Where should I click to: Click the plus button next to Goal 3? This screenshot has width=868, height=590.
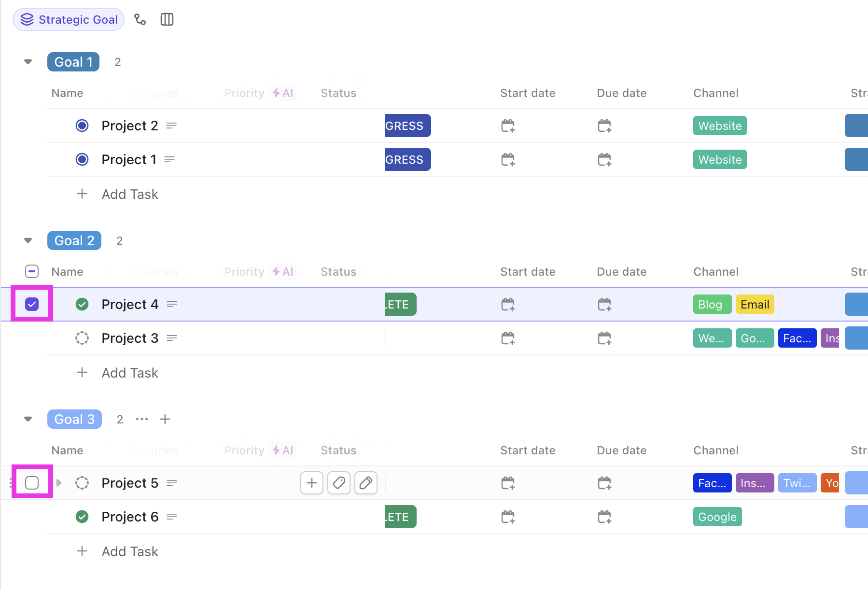click(x=165, y=419)
